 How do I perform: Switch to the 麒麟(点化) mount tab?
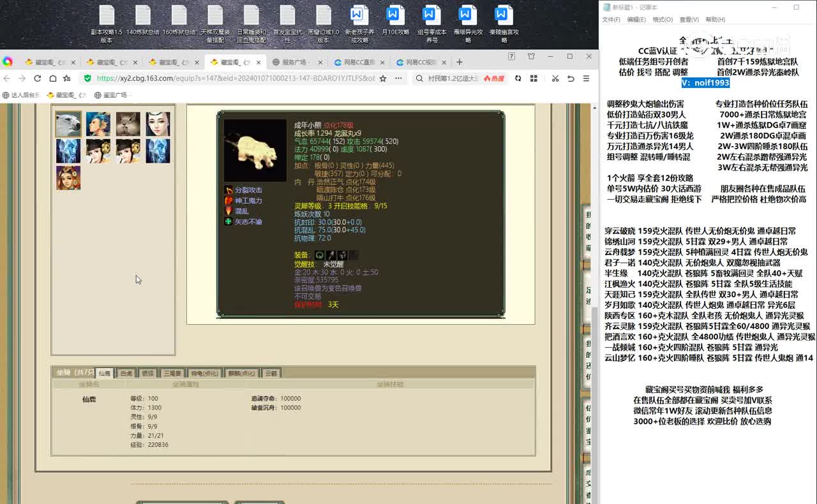[x=242, y=373]
